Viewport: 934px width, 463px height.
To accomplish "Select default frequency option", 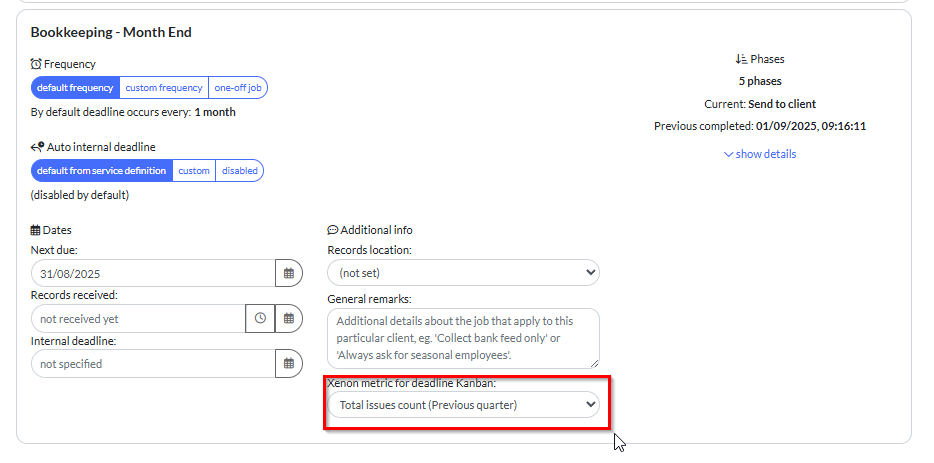I will pyautogui.click(x=75, y=88).
